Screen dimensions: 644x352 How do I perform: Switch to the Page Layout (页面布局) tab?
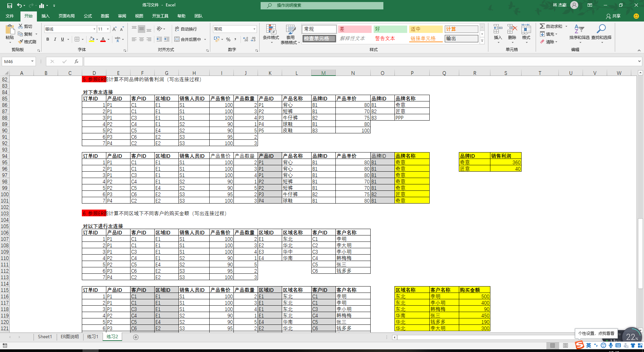click(x=66, y=16)
